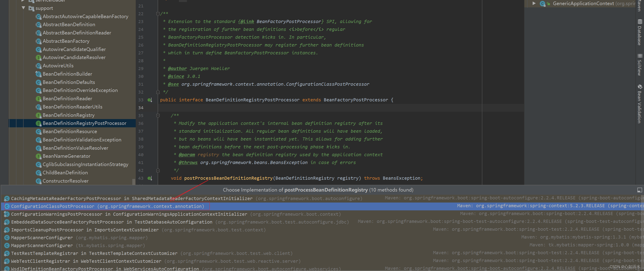Select BeanDefinitionBuilder in the project tree
Screen dimensions: 644x271
pyautogui.click(x=67, y=74)
